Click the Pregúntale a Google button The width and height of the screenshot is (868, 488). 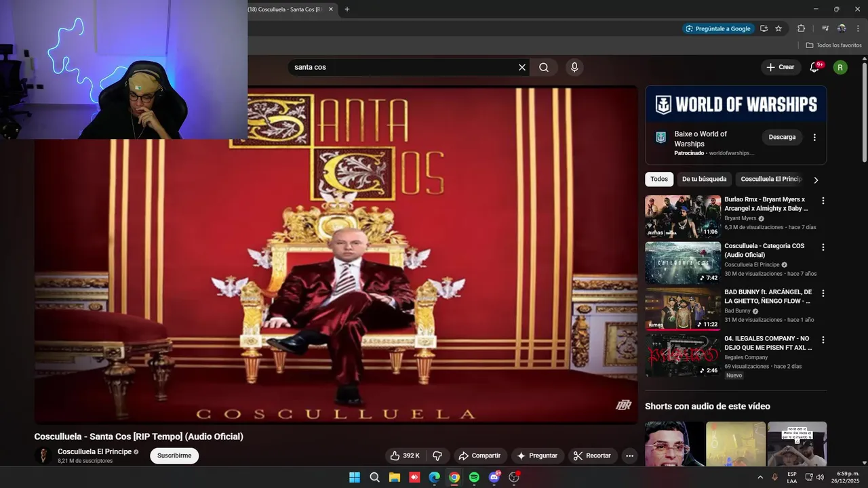718,28
